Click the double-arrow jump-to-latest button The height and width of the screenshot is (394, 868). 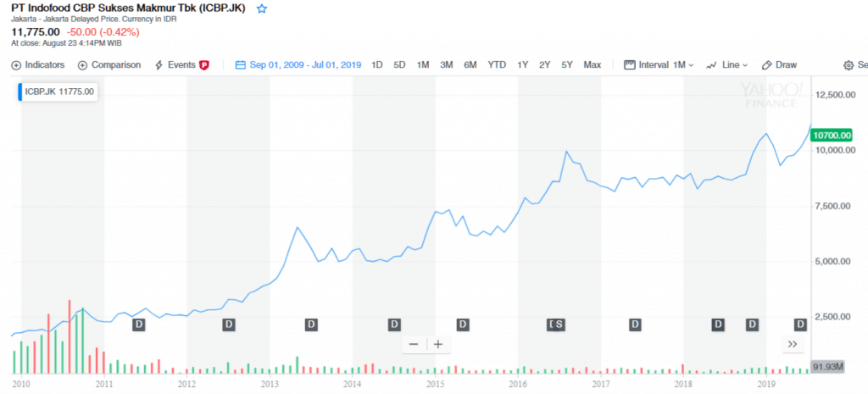coord(793,344)
